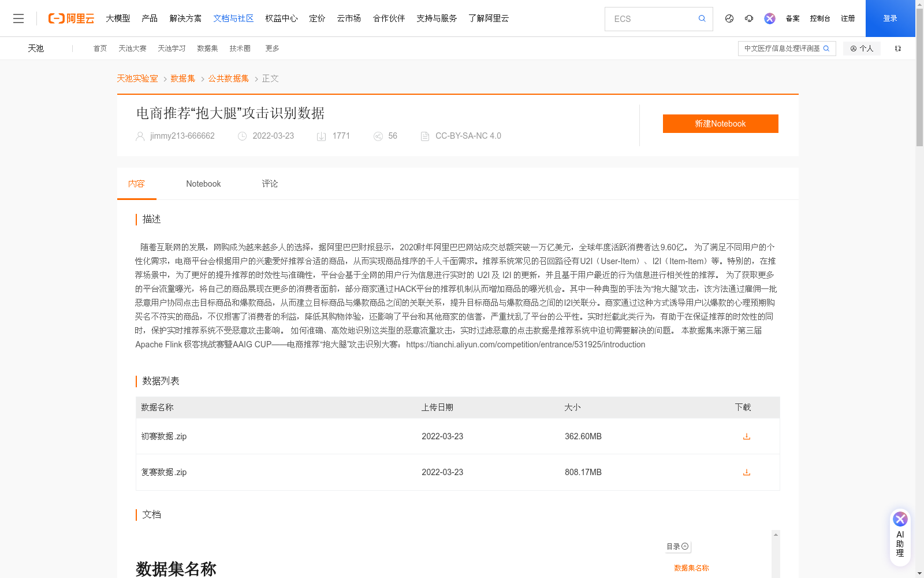The height and width of the screenshot is (578, 924).
Task: Open 数据集 in Tianchi nav bar
Action: tap(207, 49)
